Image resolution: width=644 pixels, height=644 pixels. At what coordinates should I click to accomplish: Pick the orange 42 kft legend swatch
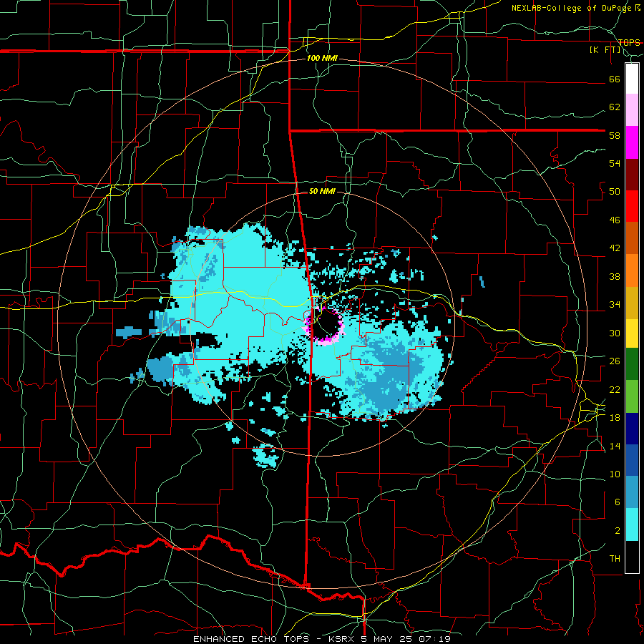632,270
